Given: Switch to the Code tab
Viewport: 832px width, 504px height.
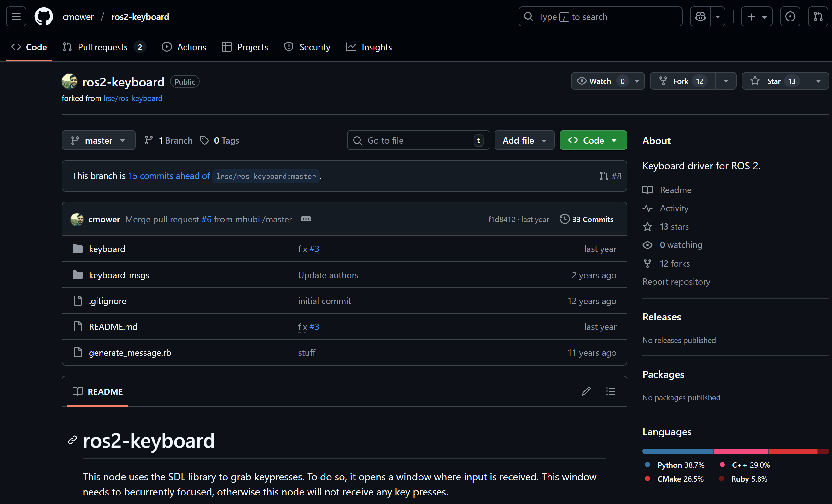Looking at the screenshot, I should coord(29,47).
